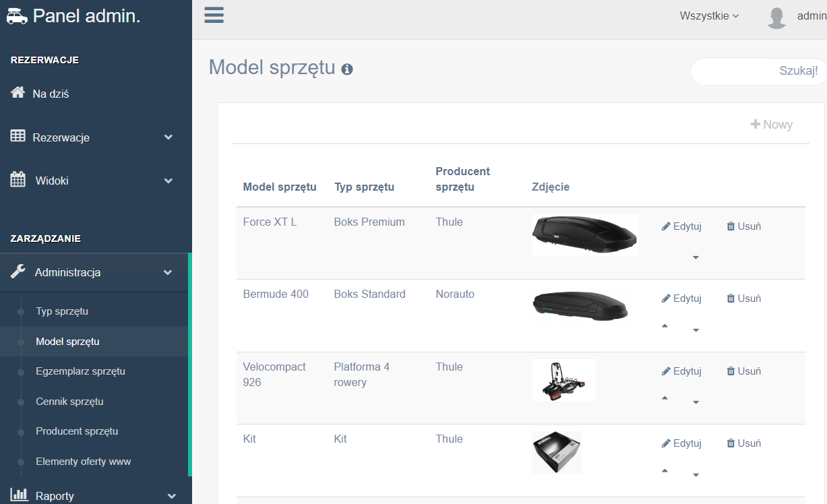827x504 pixels.
Task: Delete the Bermude 400 model
Action: tap(743, 298)
